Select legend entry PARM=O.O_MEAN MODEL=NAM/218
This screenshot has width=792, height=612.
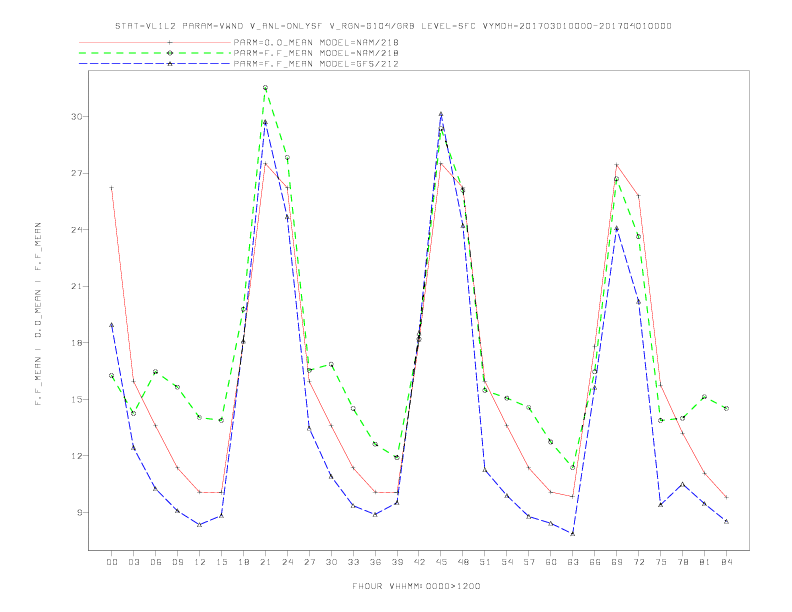[x=316, y=42]
